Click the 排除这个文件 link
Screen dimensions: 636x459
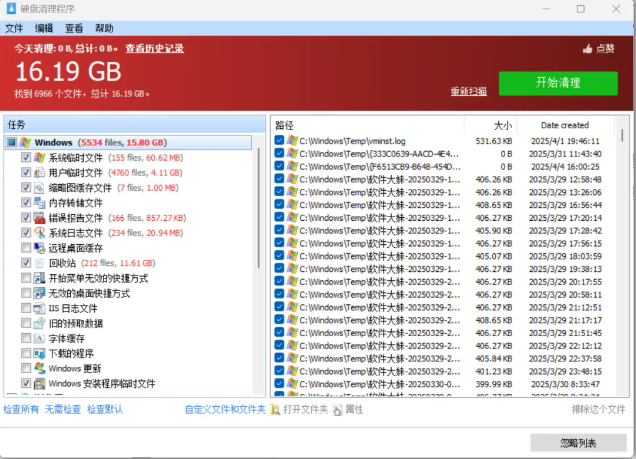[599, 410]
